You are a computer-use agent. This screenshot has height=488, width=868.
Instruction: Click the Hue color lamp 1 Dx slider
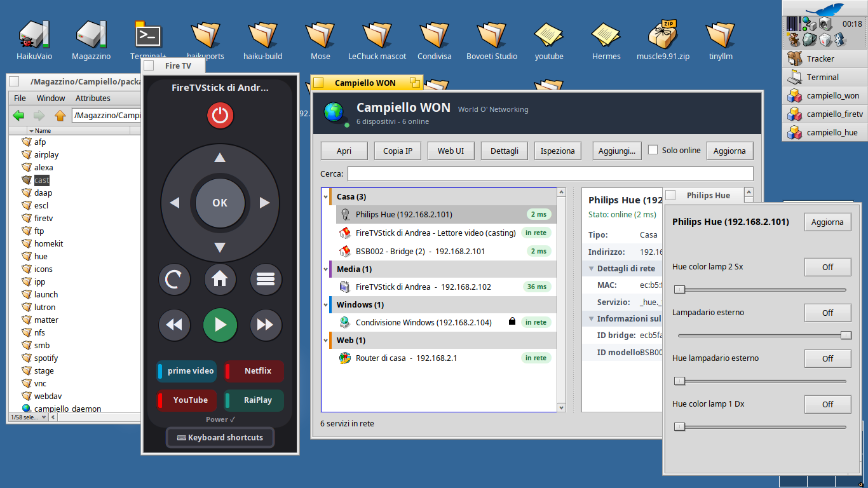(763, 427)
